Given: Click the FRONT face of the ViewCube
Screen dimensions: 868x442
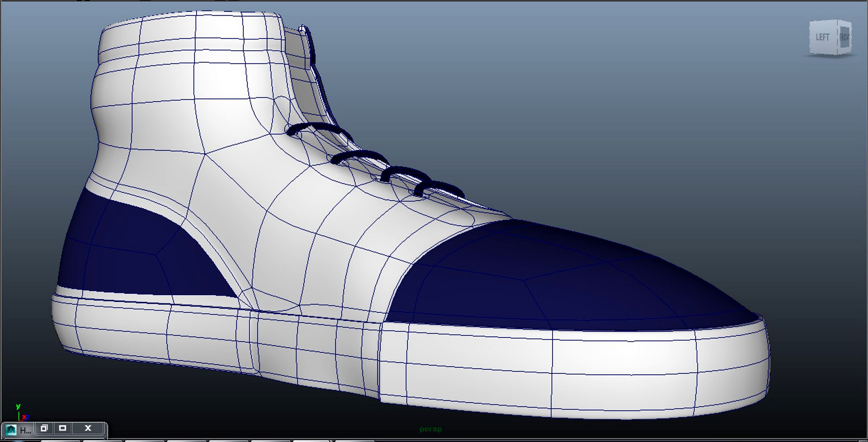Looking at the screenshot, I should (844, 38).
